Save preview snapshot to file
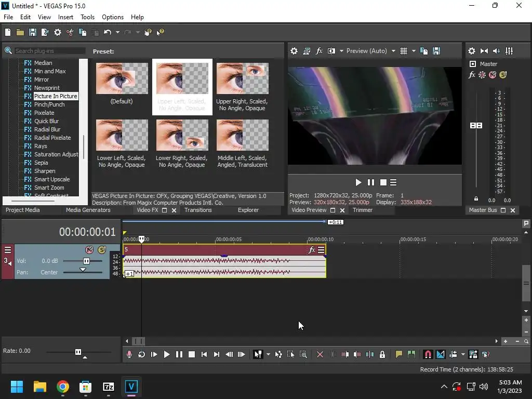 [x=436, y=51]
